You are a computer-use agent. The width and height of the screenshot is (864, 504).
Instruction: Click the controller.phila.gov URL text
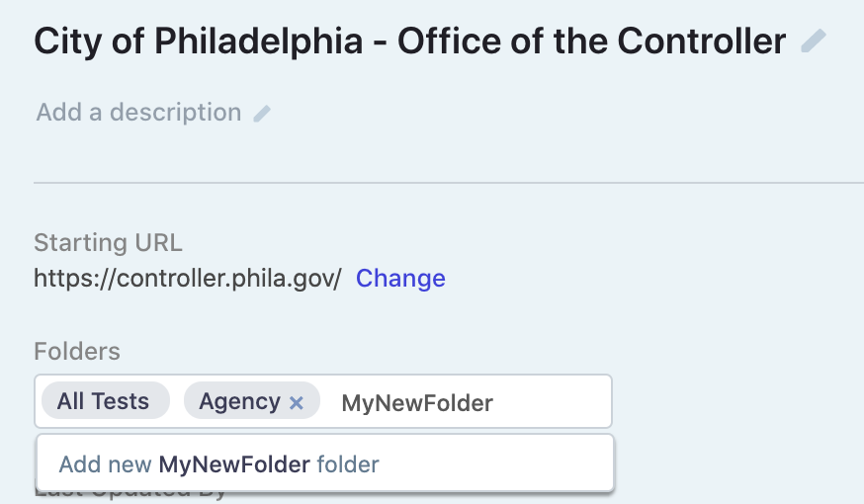pos(187,279)
